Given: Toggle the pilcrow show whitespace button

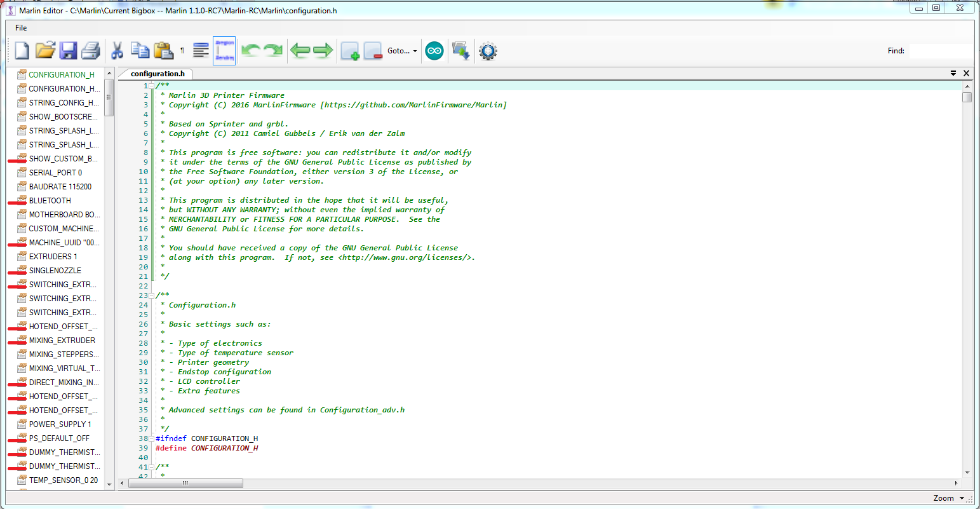Looking at the screenshot, I should 182,51.
